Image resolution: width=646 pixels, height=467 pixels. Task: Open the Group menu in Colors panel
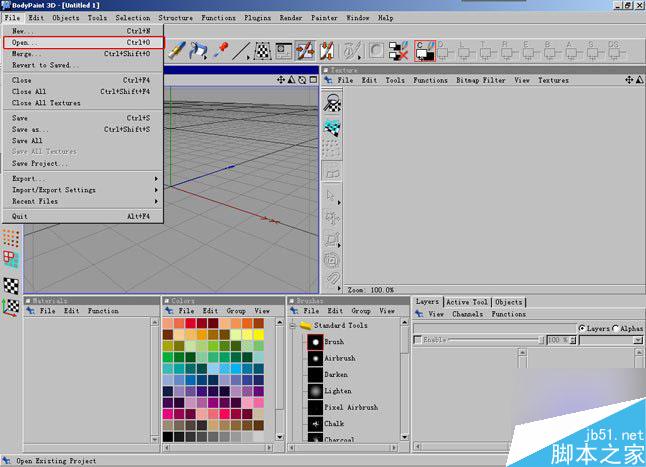236,311
